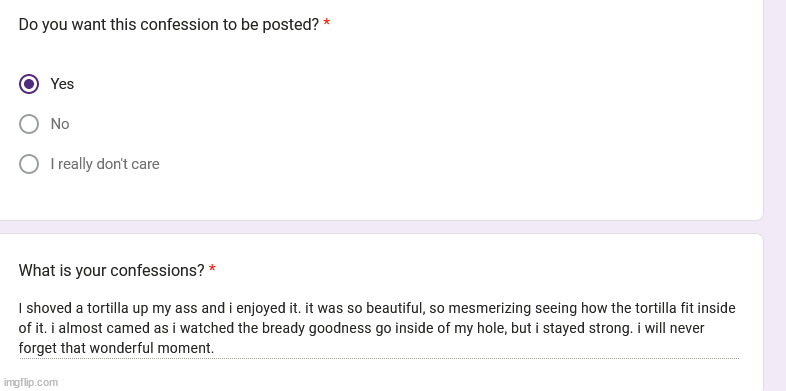Click the No option label text
This screenshot has width=786, height=391.
(60, 124)
